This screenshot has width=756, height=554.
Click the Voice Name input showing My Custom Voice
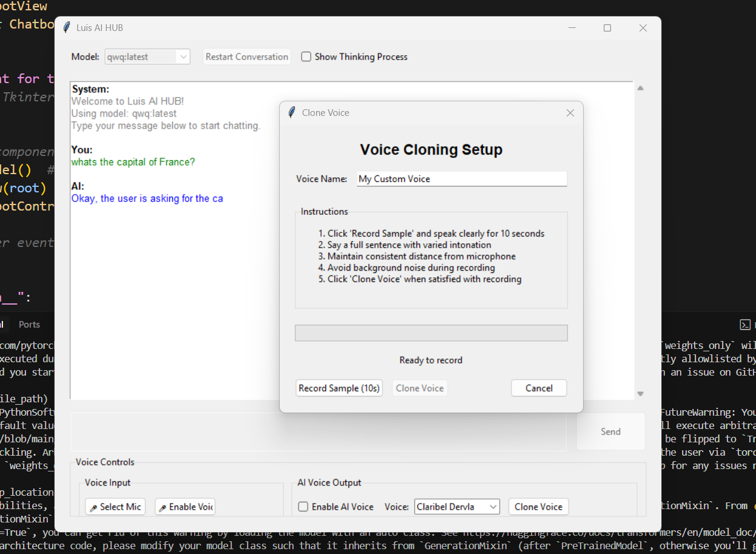pos(461,178)
